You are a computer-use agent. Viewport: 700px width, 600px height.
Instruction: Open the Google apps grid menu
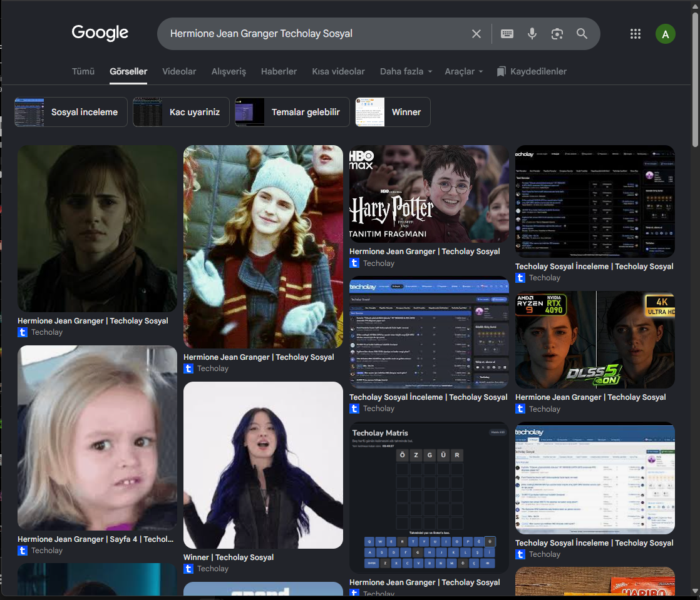[x=636, y=34]
